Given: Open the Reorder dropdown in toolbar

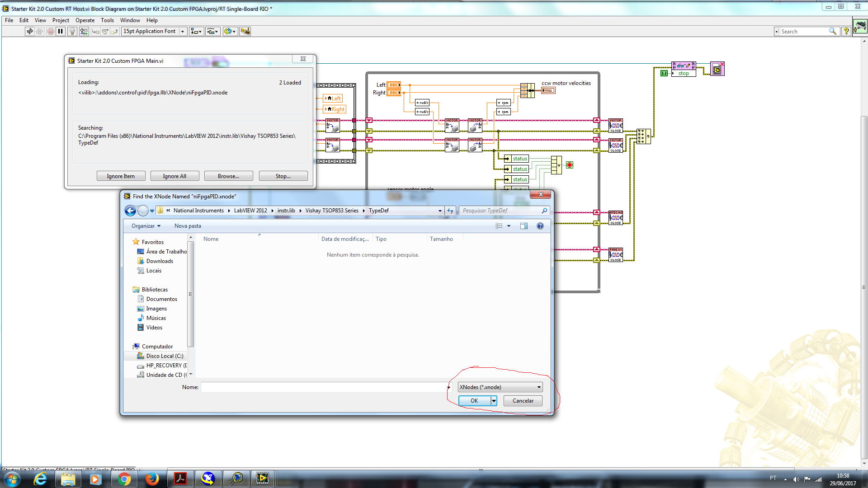Looking at the screenshot, I should pos(230,31).
